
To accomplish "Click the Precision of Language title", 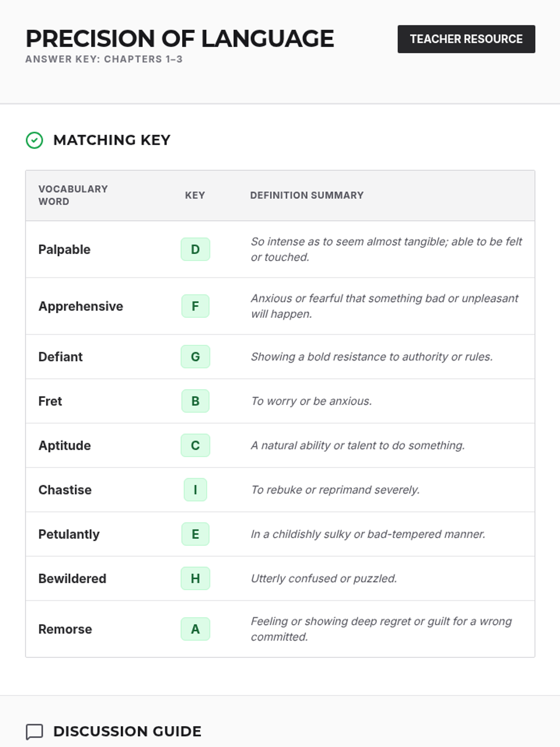I will click(x=180, y=39).
